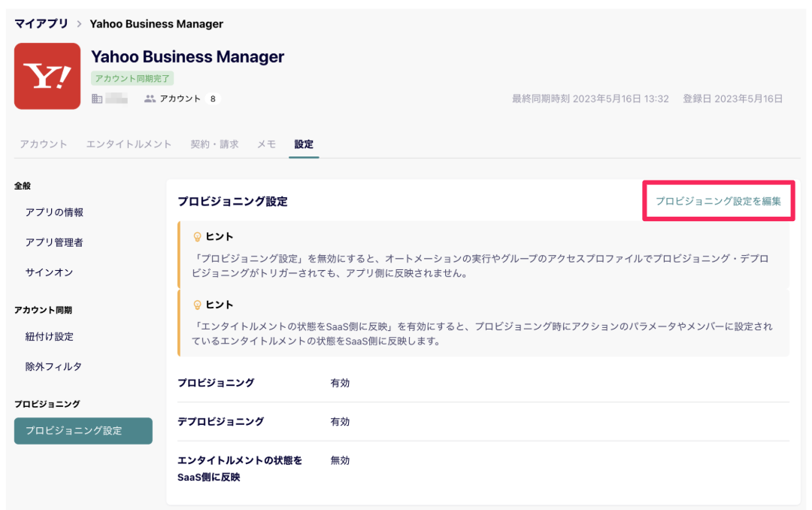Open サインオン settings in the sidebar

point(49,272)
